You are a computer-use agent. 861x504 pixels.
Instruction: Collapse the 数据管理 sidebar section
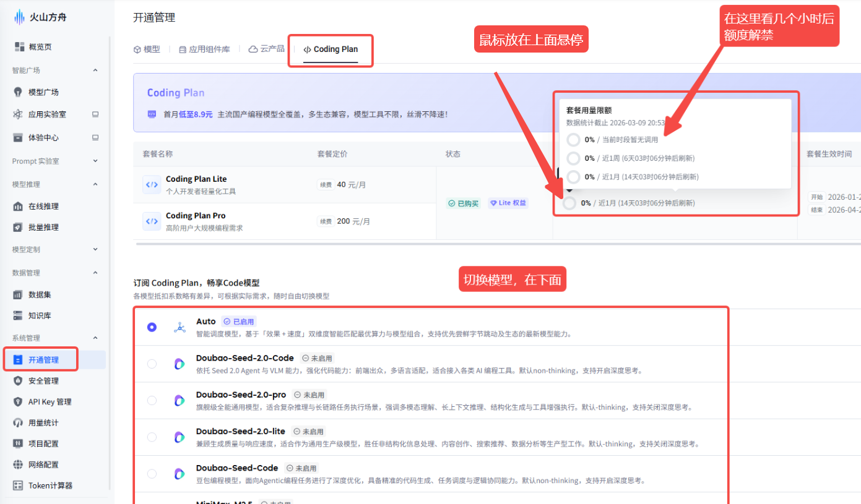click(x=95, y=273)
